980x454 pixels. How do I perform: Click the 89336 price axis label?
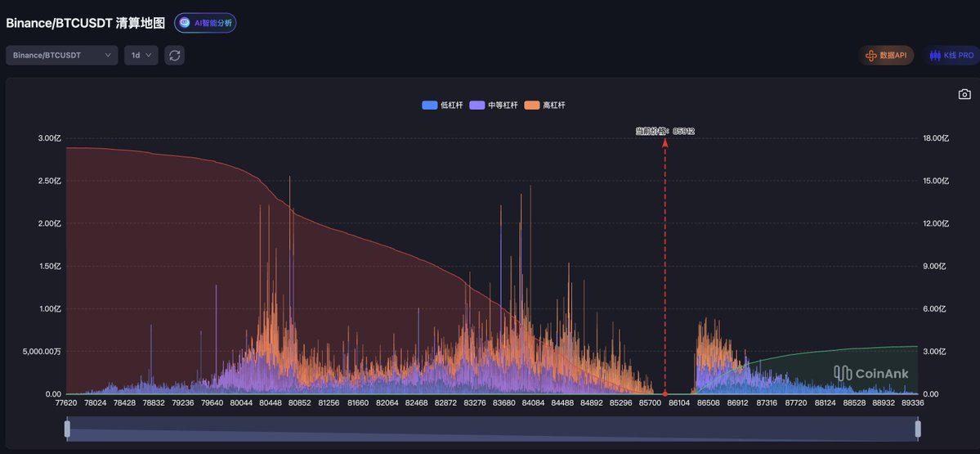(912, 403)
